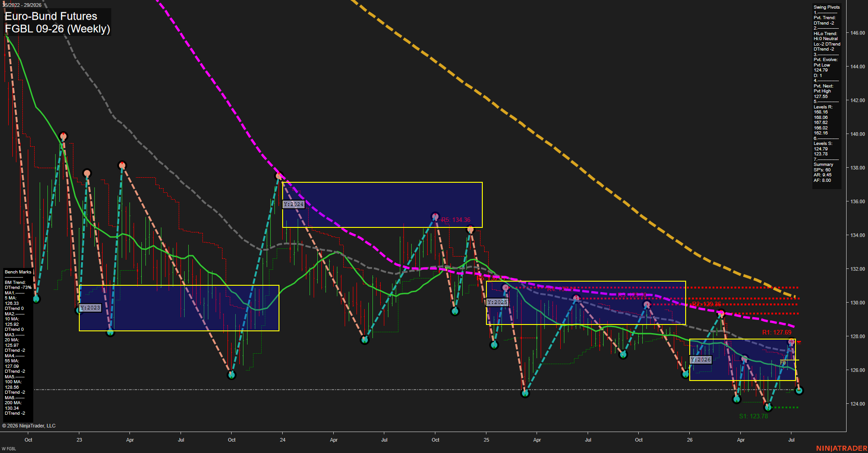The width and height of the screenshot is (868, 453).
Task: Click the S1: 123.78 support label
Action: point(754,417)
